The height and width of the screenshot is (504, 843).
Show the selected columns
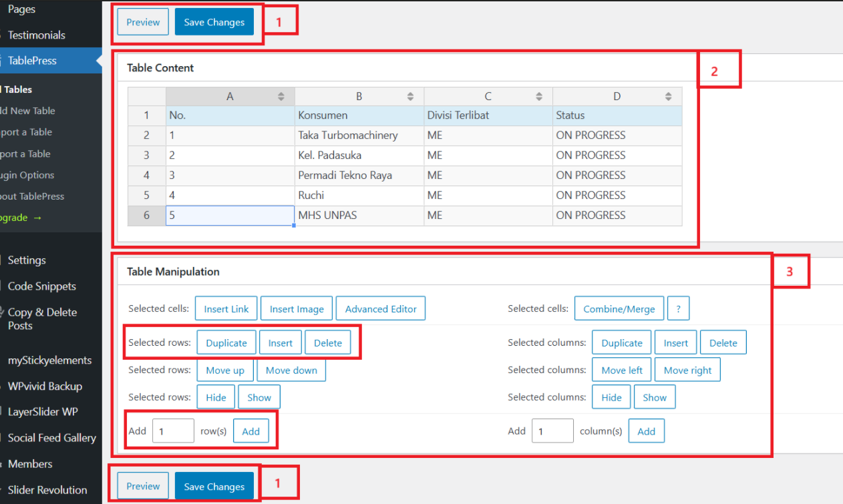(x=655, y=397)
